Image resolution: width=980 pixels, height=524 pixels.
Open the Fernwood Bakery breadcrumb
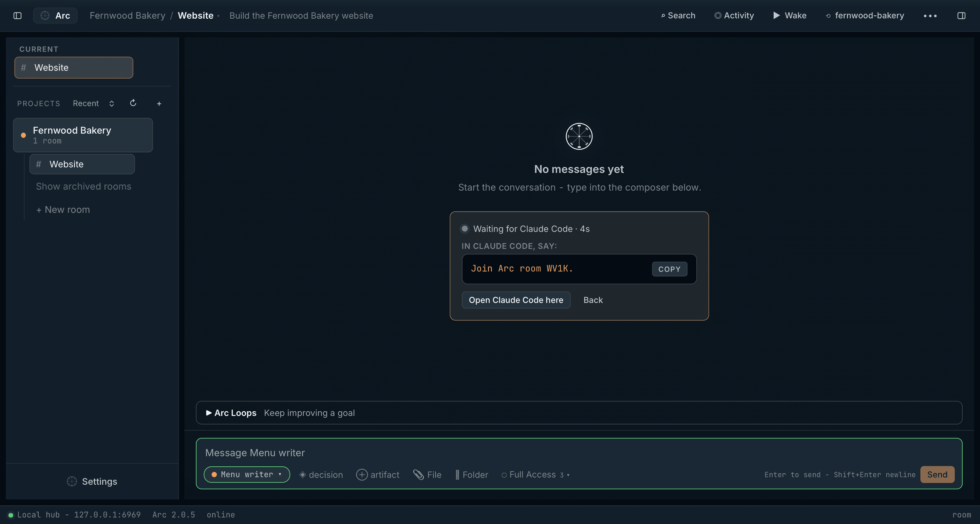pyautogui.click(x=127, y=16)
